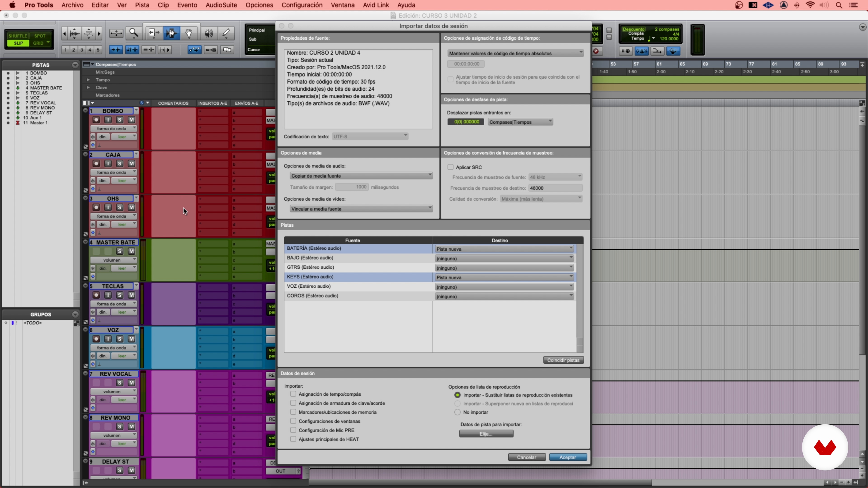Open the Pista menu
The width and height of the screenshot is (868, 488).
(x=142, y=5)
